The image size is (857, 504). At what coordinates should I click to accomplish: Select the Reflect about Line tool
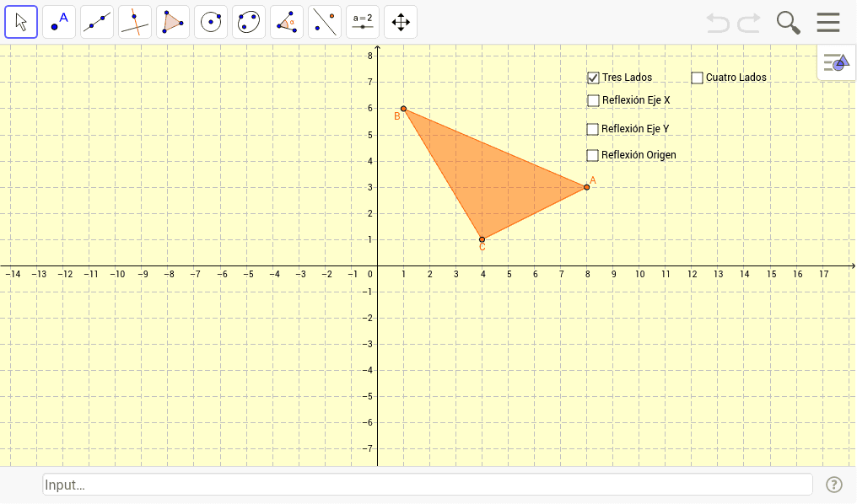325,23
